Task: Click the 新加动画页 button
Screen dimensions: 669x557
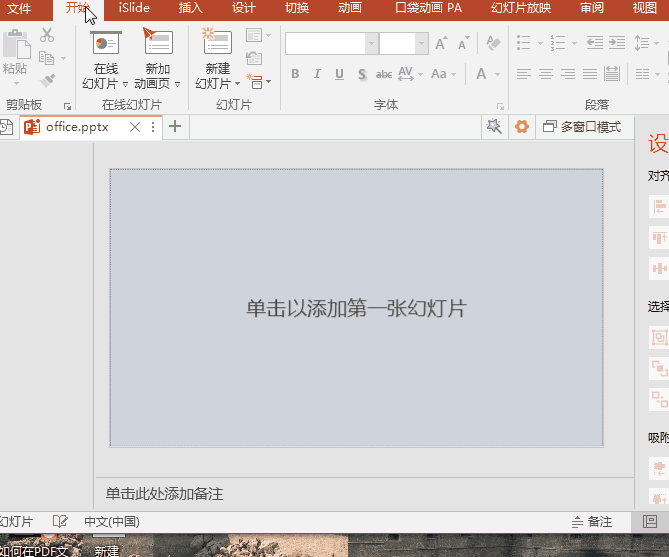Action: [x=157, y=59]
